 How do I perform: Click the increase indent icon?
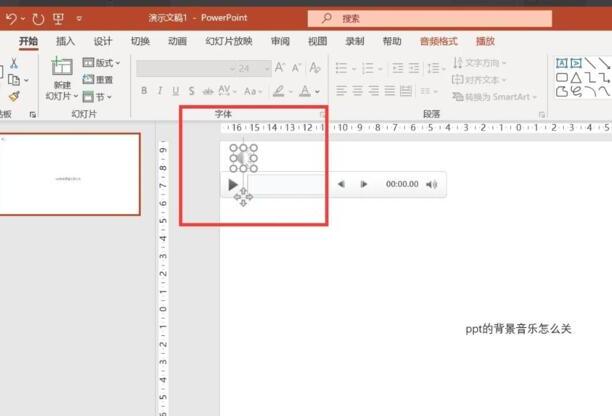click(414, 68)
